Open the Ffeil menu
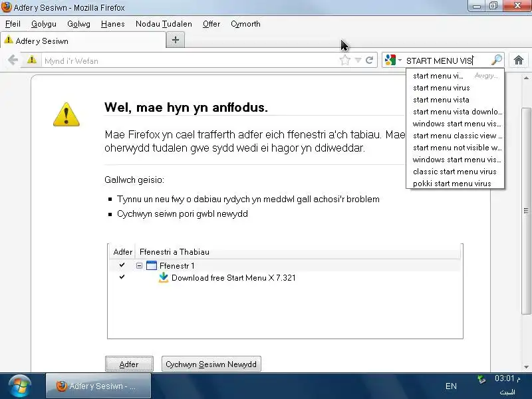Viewport: 532px width, 399px height. (13, 24)
